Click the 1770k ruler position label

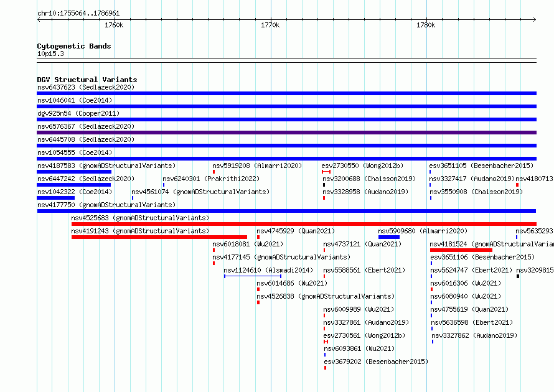click(x=270, y=25)
